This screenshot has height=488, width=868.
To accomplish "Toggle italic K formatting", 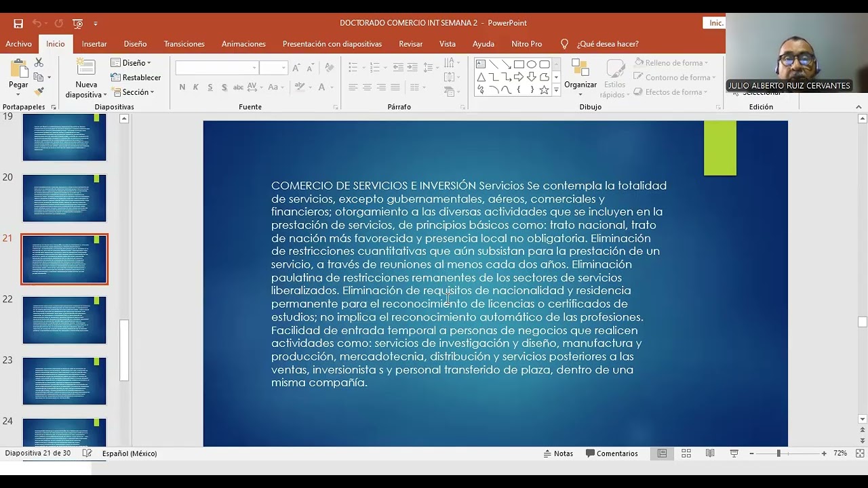I will point(196,87).
